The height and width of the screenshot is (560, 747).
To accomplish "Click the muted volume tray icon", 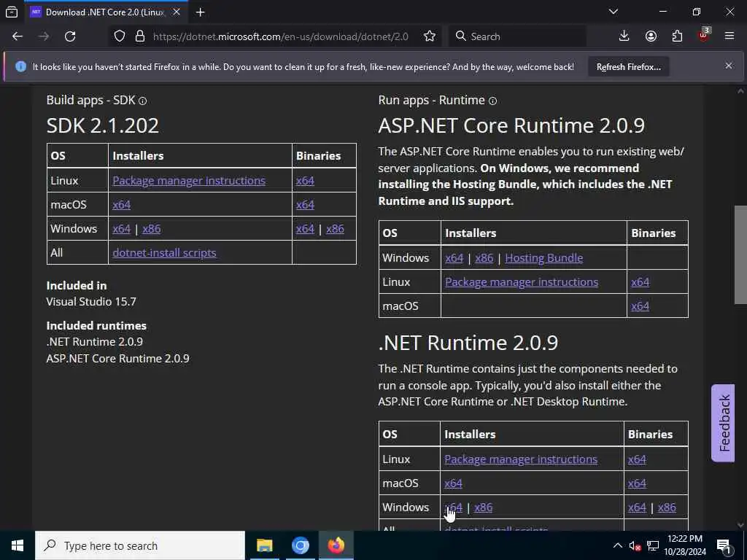I will [x=635, y=545].
